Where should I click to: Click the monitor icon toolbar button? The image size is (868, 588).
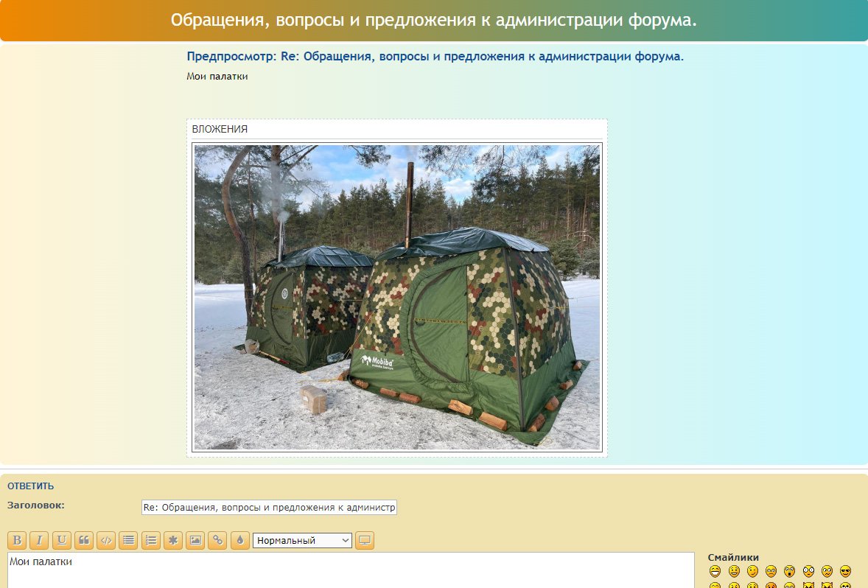coord(365,540)
